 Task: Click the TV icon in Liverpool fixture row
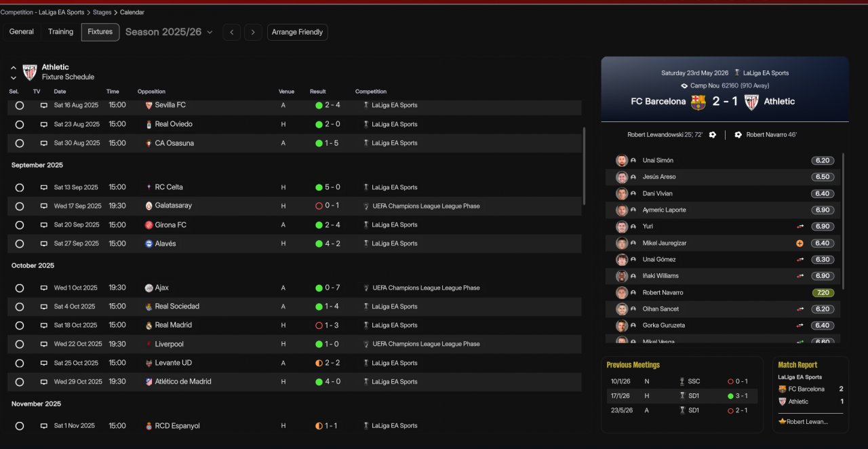[44, 344]
